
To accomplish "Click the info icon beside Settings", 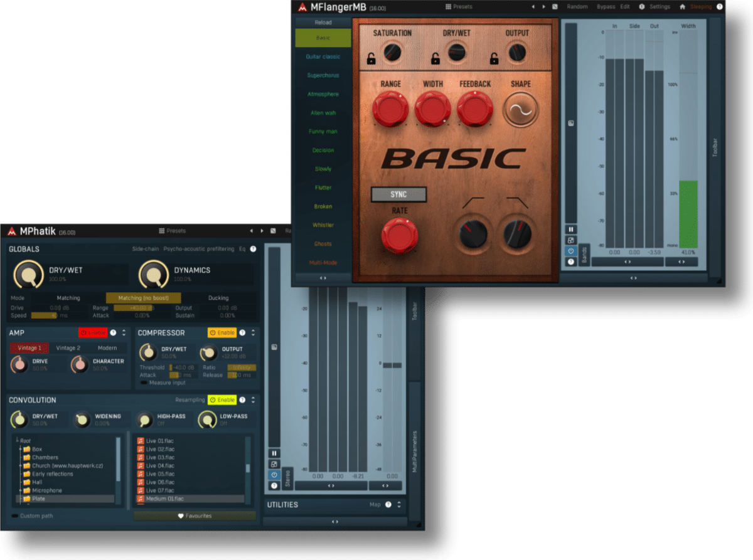I will pos(642,7).
